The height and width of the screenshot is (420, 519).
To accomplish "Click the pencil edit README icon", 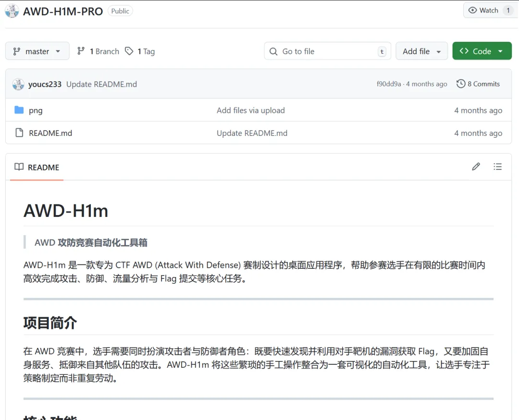I will [x=476, y=167].
